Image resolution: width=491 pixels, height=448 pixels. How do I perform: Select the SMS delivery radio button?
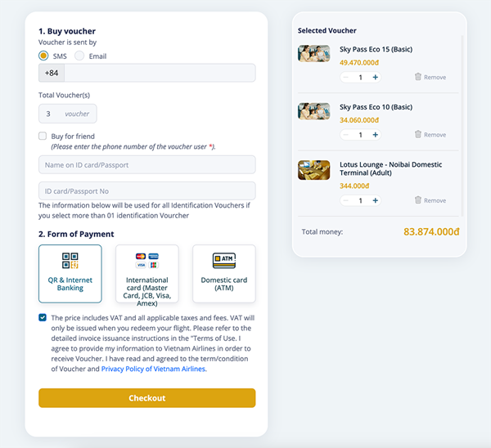click(43, 56)
